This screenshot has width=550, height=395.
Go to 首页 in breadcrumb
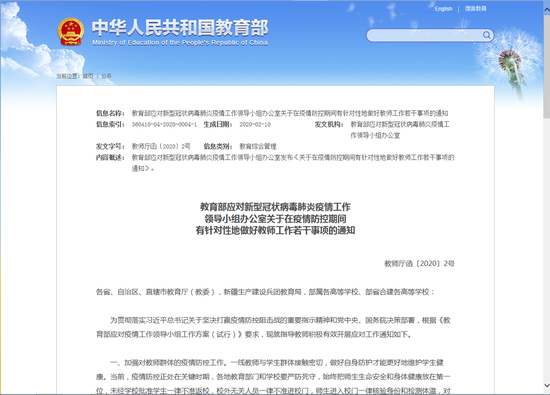point(88,76)
